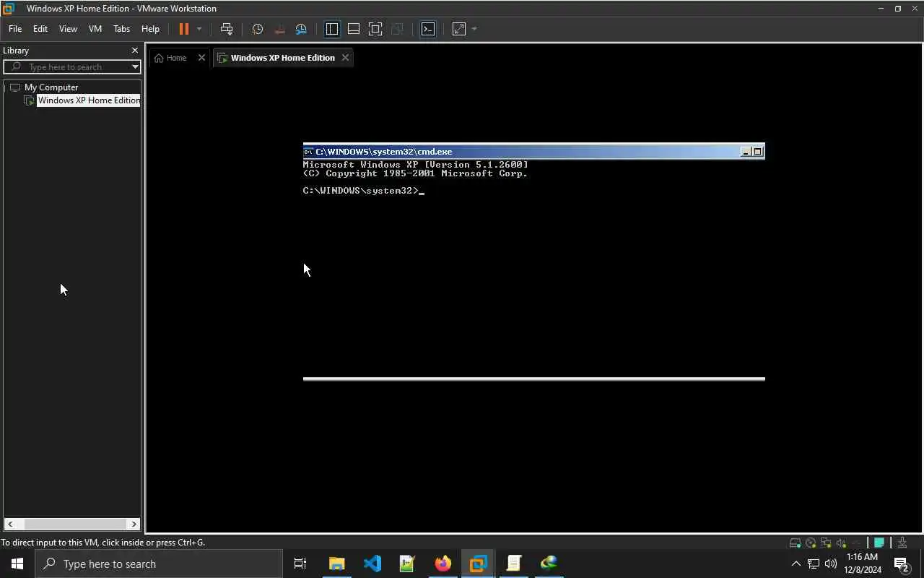Screen dimensions: 924x578
Task: Click VMware Workstation taskbar icon
Action: coord(478,564)
